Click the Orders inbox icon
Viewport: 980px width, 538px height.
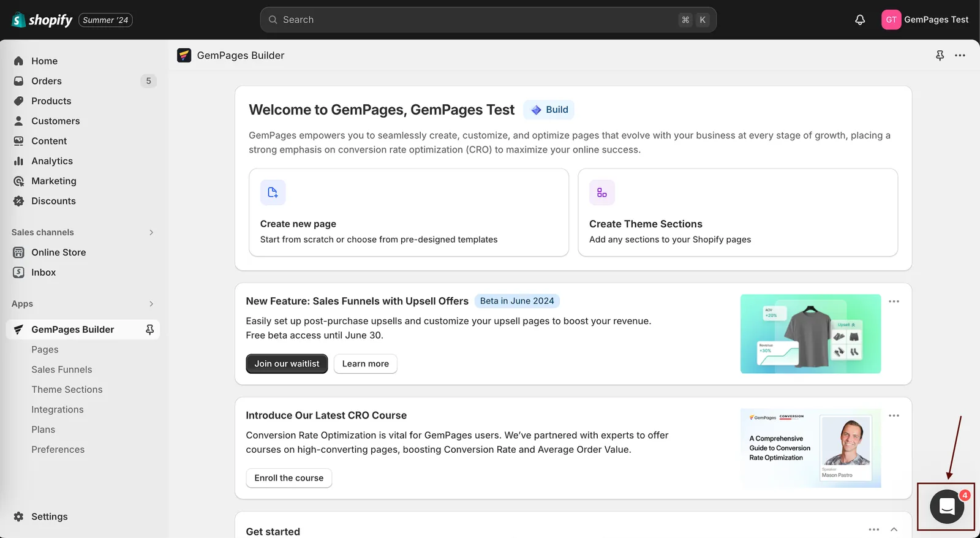coord(19,81)
